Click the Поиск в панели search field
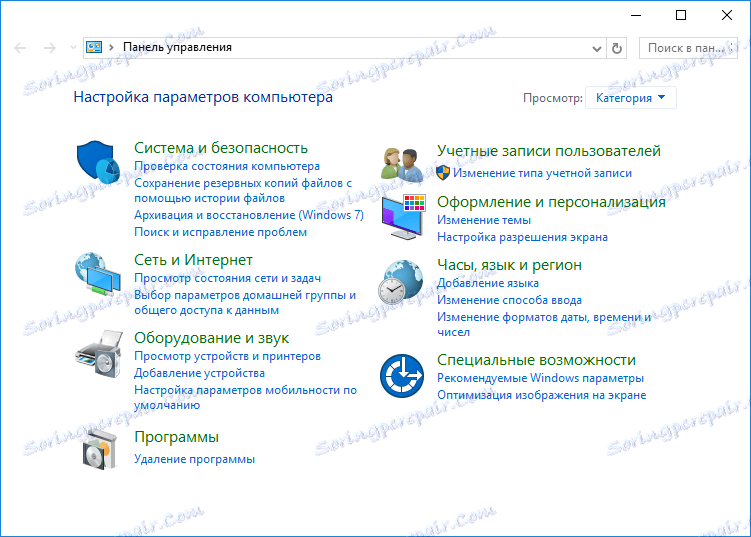Screen dimensions: 751x537 [688, 48]
